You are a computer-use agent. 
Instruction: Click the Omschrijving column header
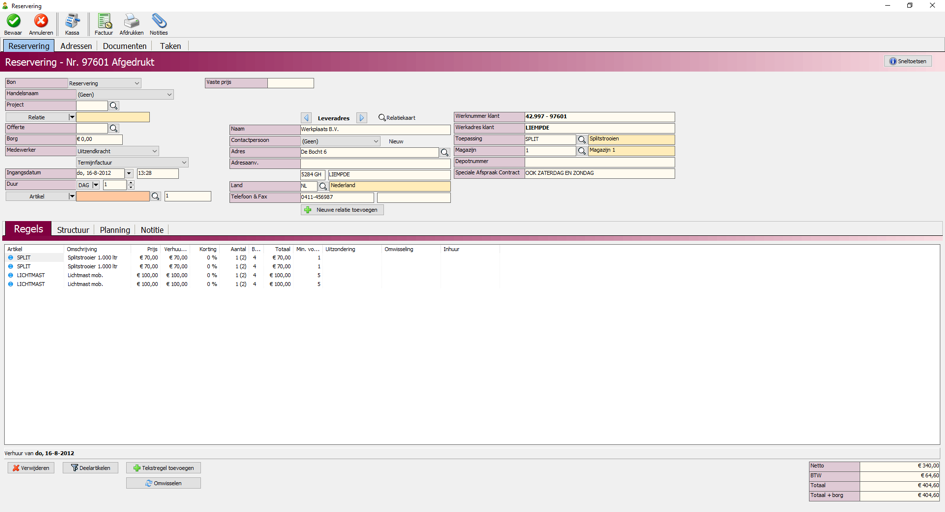pos(82,249)
